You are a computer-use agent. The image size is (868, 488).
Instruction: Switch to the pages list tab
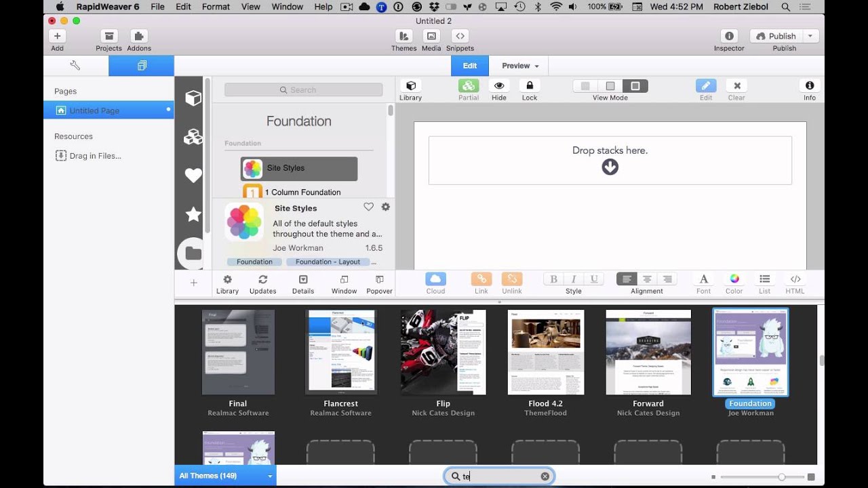pos(141,66)
